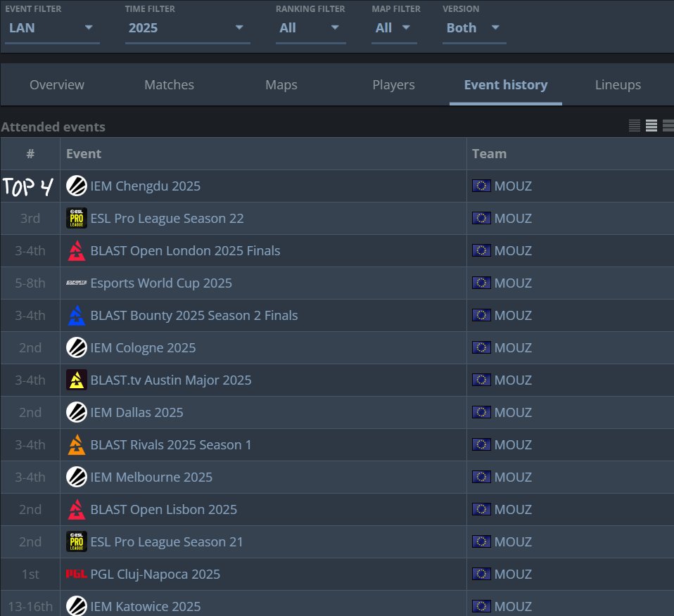Viewport: 674px width, 616px height.
Task: Open the IEM Dallas 2025 link
Action: click(136, 412)
